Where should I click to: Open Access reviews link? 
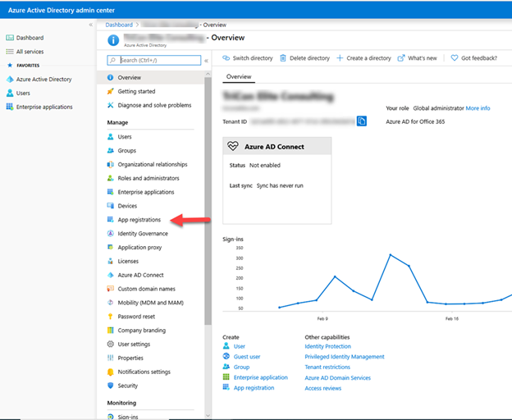[323, 388]
